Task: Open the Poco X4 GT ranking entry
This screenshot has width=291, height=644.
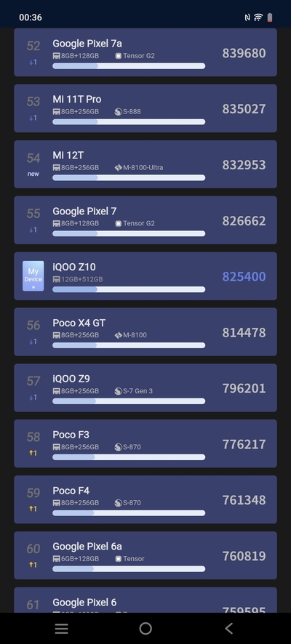Action: point(145,332)
